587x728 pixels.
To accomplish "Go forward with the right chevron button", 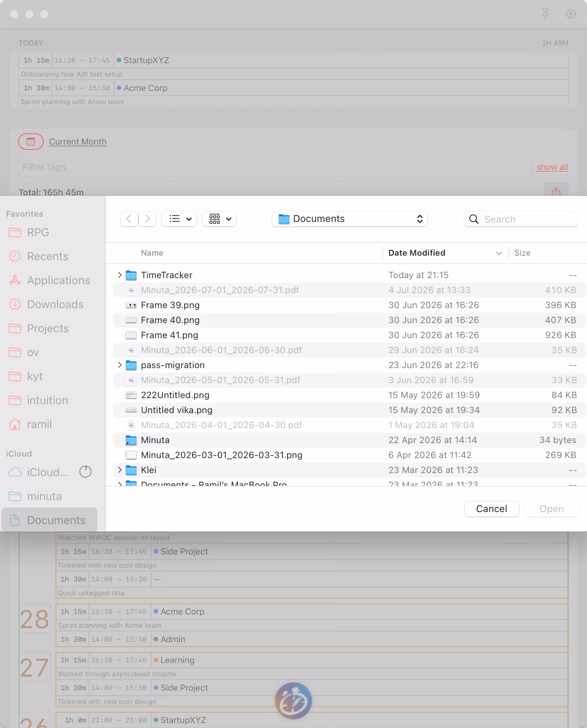I will (147, 219).
